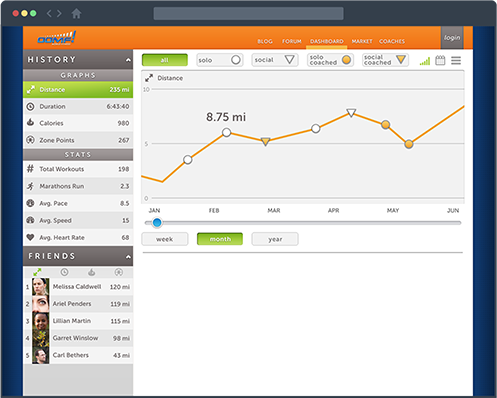Toggle the social workout filter

275,60
